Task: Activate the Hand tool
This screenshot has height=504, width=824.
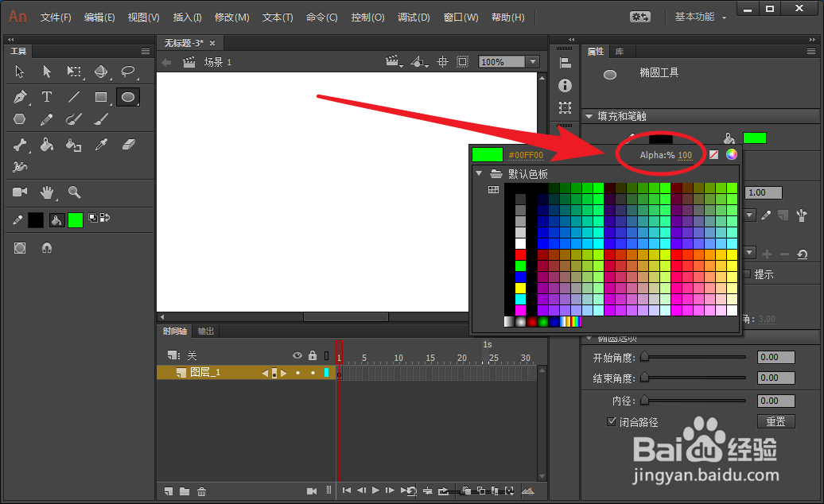Action: pos(46,192)
